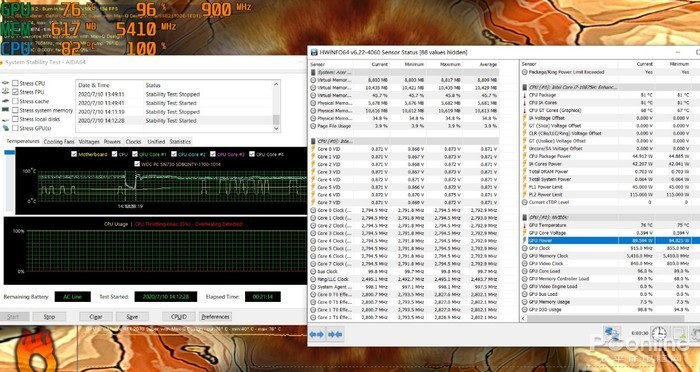Toggle the Motherboard temperature graph checkbox
Viewport: 700px width, 372px height.
click(74, 154)
